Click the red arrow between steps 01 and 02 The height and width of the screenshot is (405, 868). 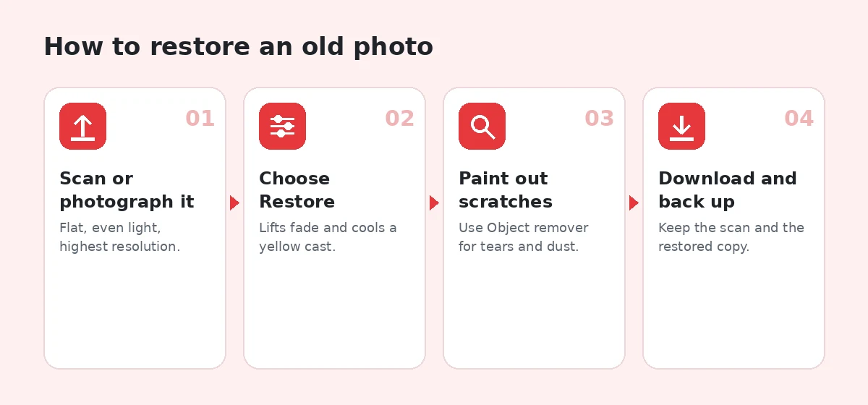click(x=234, y=203)
